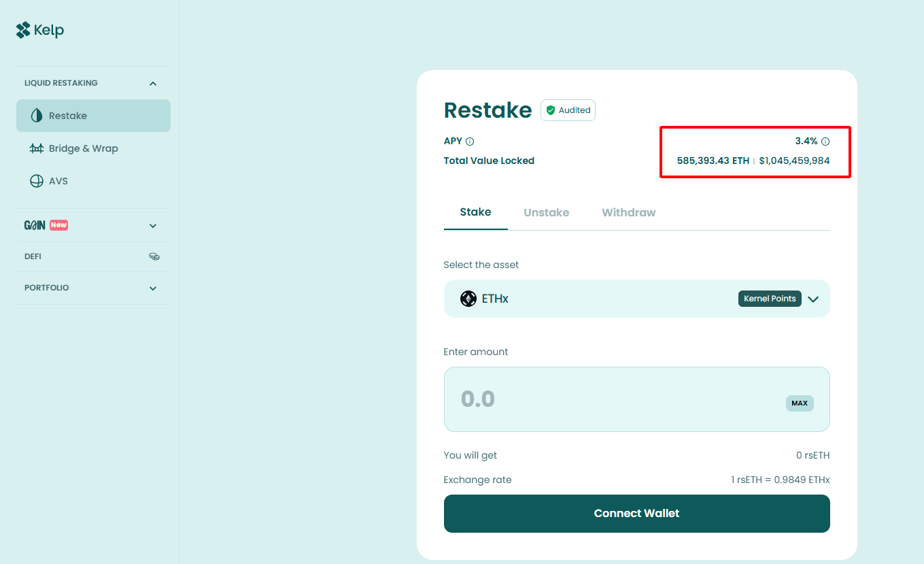Click the You will get label

[470, 455]
